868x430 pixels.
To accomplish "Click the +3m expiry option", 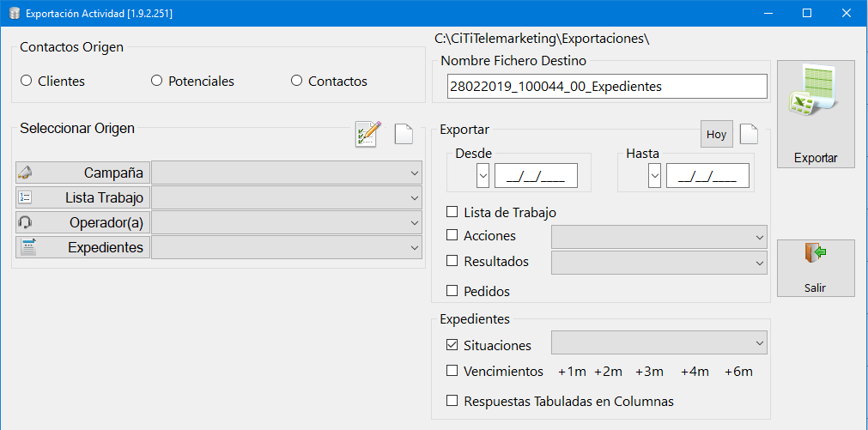I will coord(649,372).
